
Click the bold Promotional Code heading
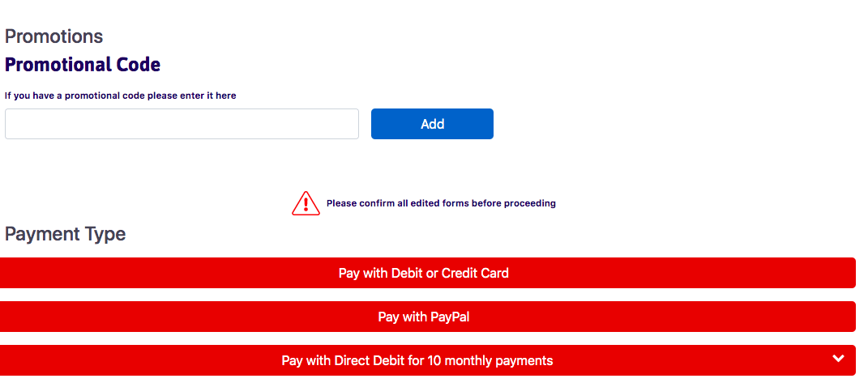pos(83,65)
